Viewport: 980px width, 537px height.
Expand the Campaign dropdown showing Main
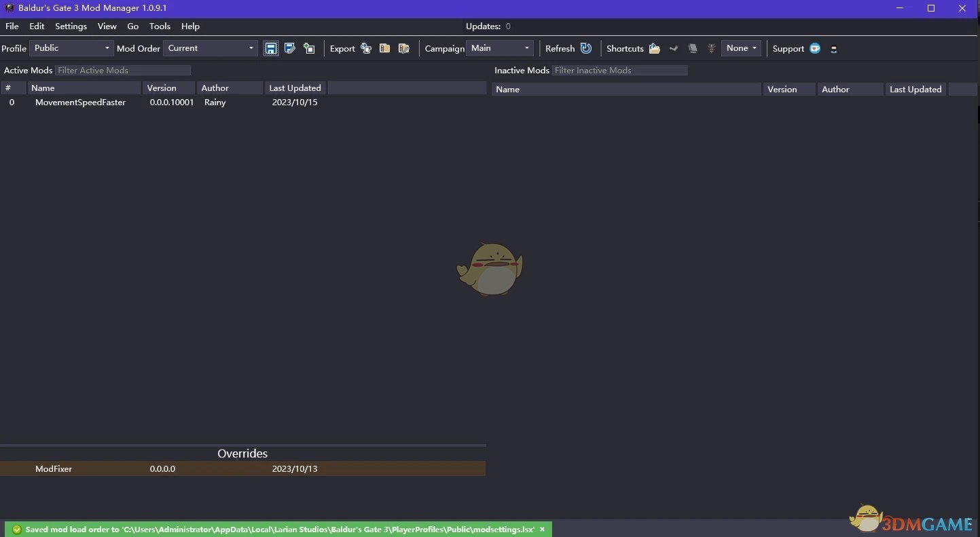pos(501,48)
